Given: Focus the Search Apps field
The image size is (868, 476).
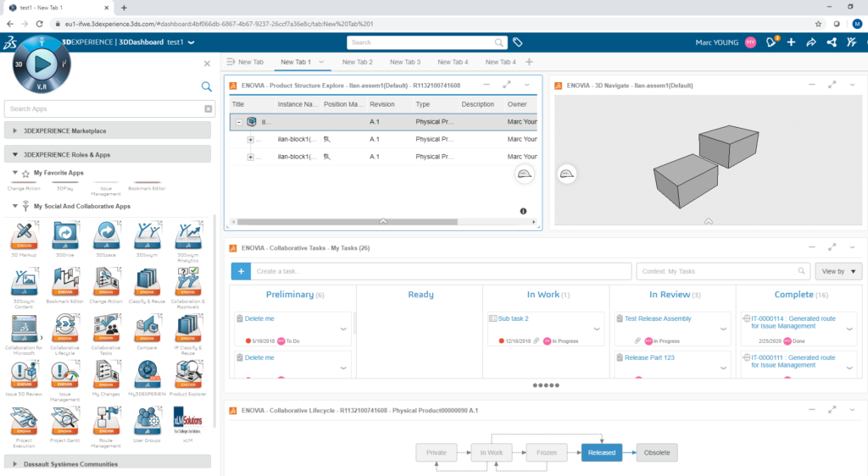Looking at the screenshot, I should [x=108, y=109].
